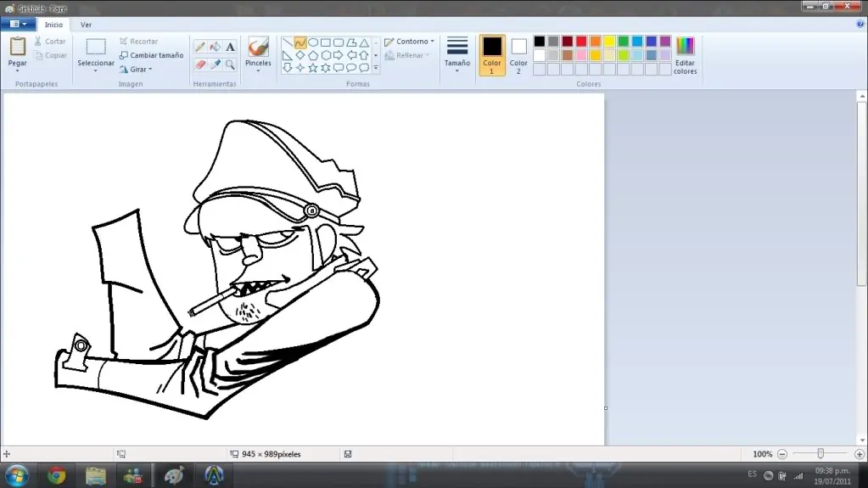Open the Rellenar fill dropdown

click(x=407, y=55)
